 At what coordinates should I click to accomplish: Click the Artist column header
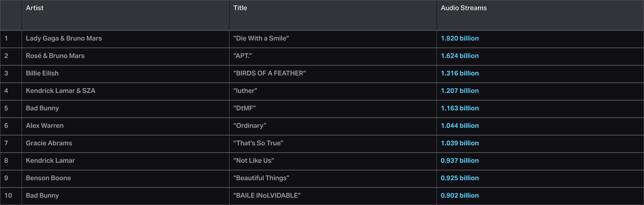[35, 8]
